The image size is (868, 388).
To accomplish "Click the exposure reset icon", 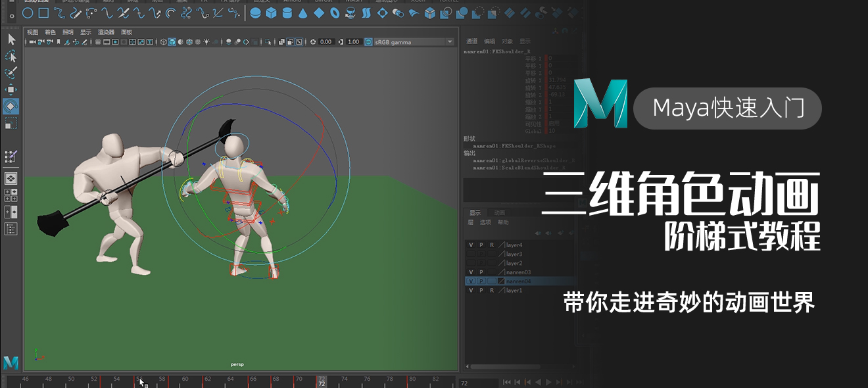I will point(313,42).
